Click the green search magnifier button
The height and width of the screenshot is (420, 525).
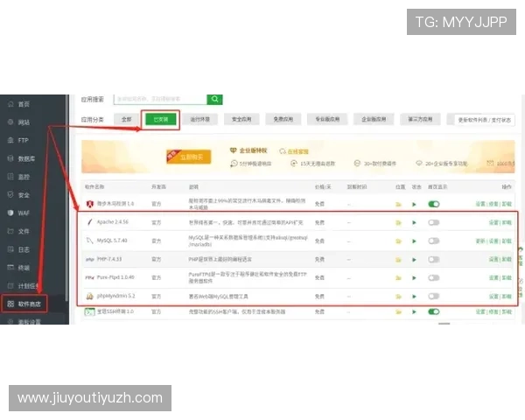[214, 99]
